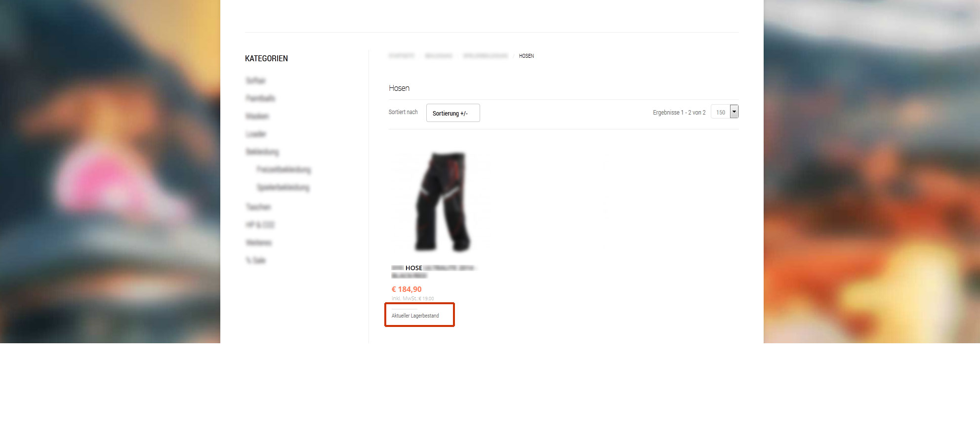Expand the results-per-page dropdown arrow
Viewport: 980px width, 444px height.
tap(734, 112)
